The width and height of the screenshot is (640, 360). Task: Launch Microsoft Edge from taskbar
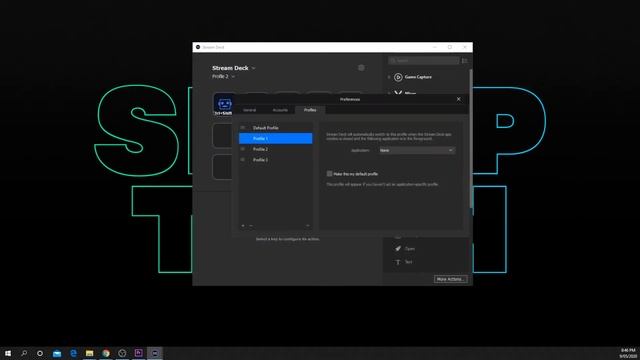pos(73,353)
